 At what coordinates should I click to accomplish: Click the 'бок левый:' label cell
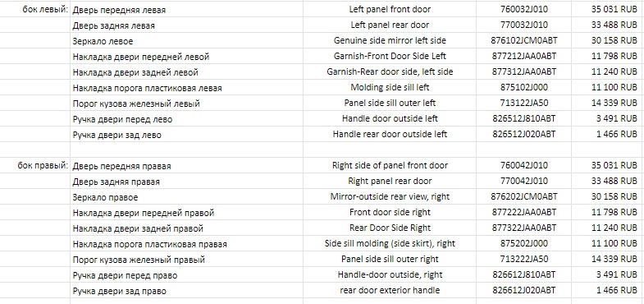point(35,10)
